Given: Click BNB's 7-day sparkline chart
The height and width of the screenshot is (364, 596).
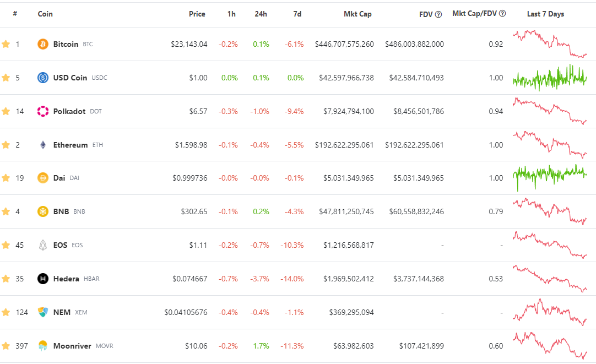Looking at the screenshot, I should point(550,211).
